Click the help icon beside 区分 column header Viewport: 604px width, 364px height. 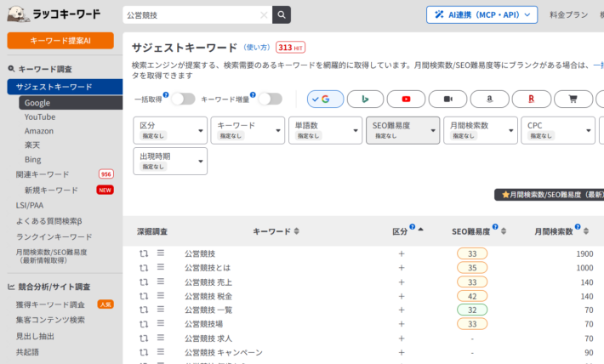coord(413,227)
